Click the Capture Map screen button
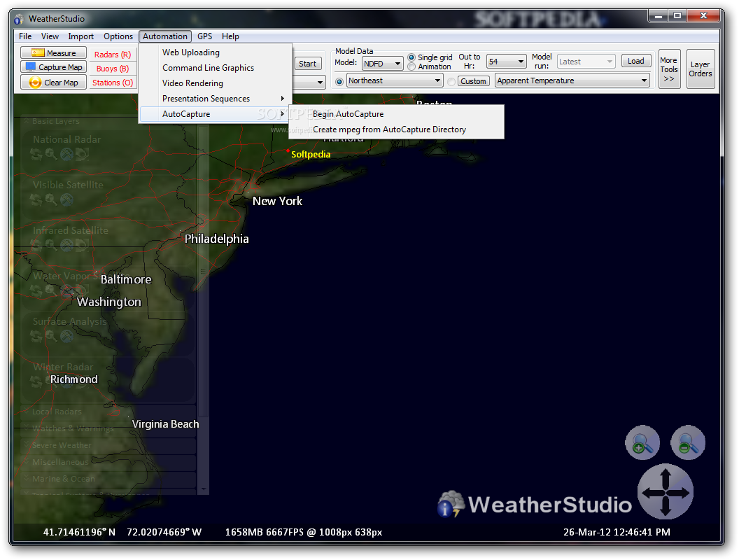This screenshot has width=739, height=560. 53,67
